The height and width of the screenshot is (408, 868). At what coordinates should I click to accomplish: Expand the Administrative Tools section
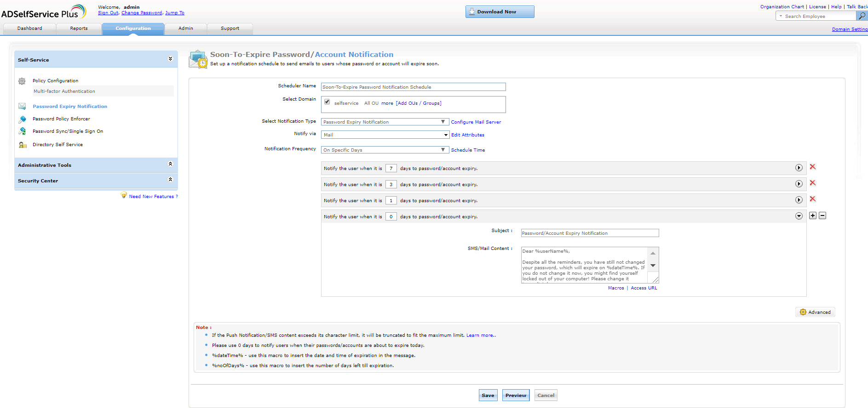(170, 164)
